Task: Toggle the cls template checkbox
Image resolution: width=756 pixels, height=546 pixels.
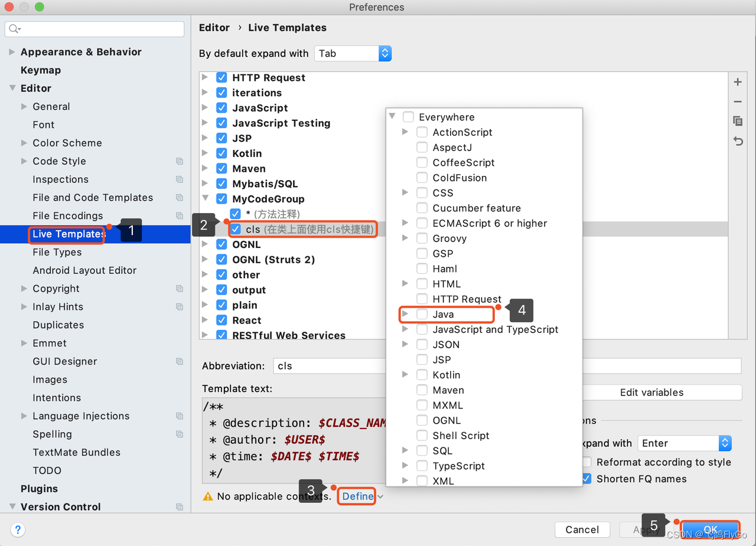Action: pos(236,229)
